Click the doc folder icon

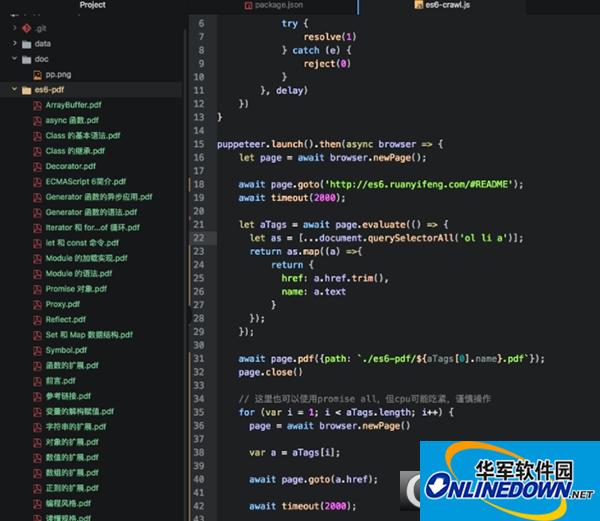[x=26, y=59]
